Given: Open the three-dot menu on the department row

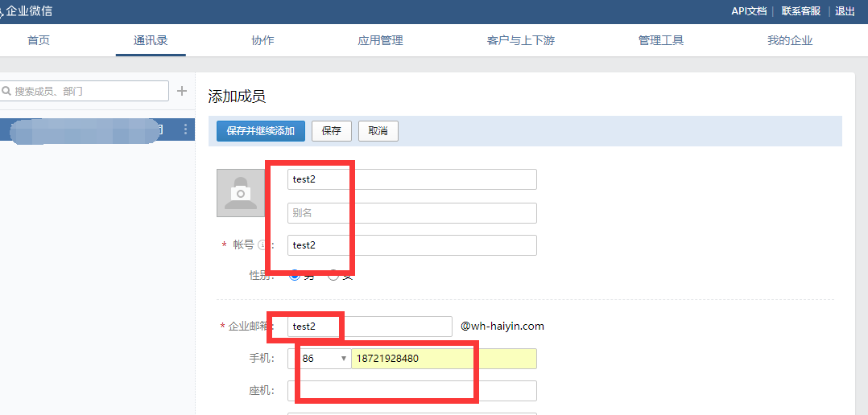Looking at the screenshot, I should [186, 129].
